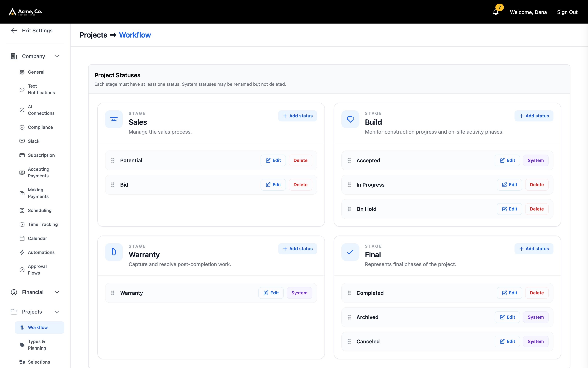Open Compliance settings
This screenshot has width=588, height=368.
[x=39, y=127]
